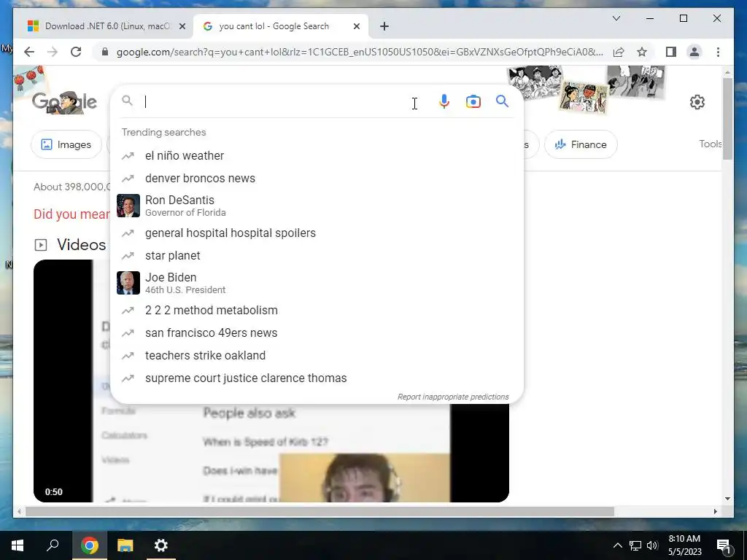Choose 'supreme court justice clarence thomas' suggestion
Screen dimensions: 747x560
click(317, 378)
